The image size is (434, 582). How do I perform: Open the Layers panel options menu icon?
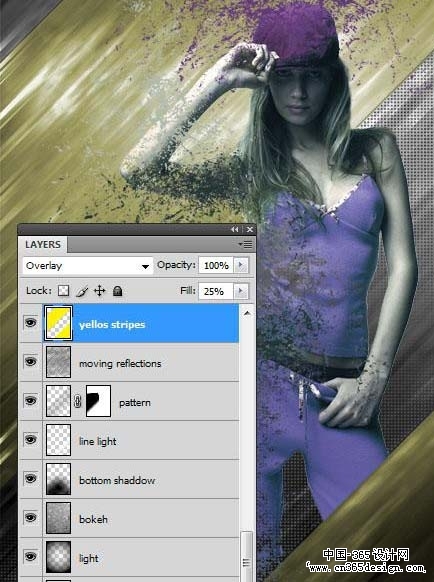245,244
